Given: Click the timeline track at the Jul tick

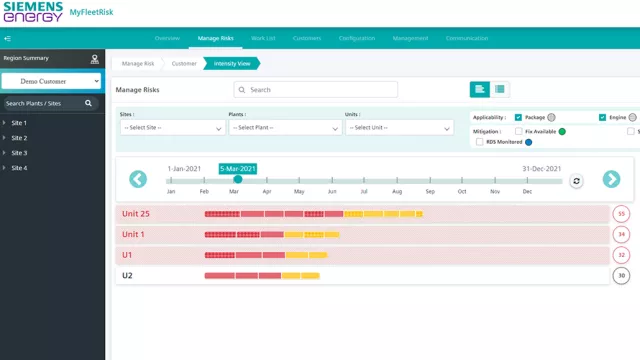Looking at the screenshot, I should click(364, 180).
